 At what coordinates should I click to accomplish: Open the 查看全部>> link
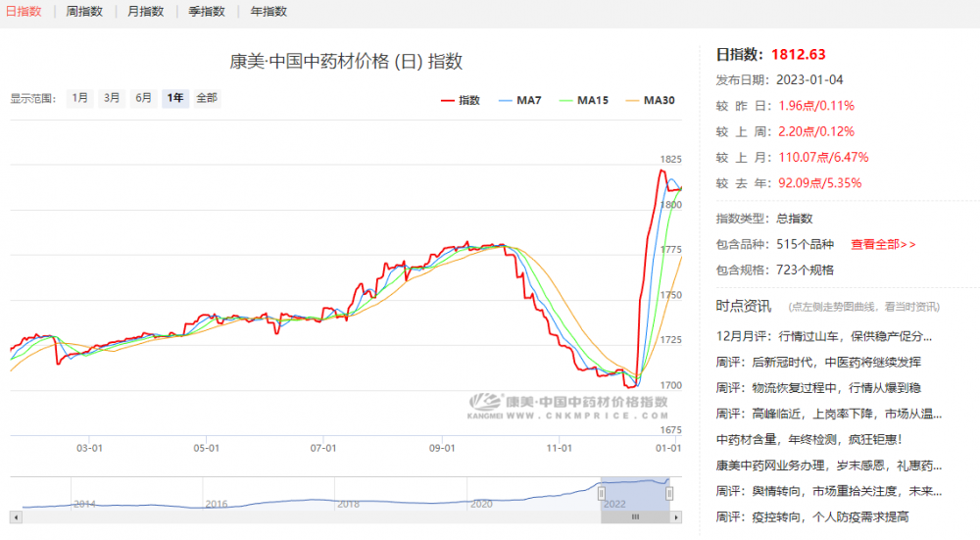click(883, 244)
